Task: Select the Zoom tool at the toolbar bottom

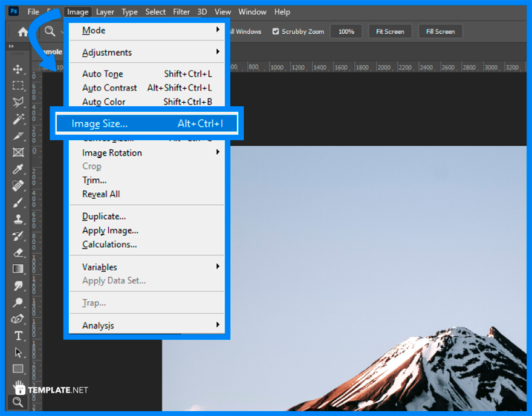Action: click(18, 402)
